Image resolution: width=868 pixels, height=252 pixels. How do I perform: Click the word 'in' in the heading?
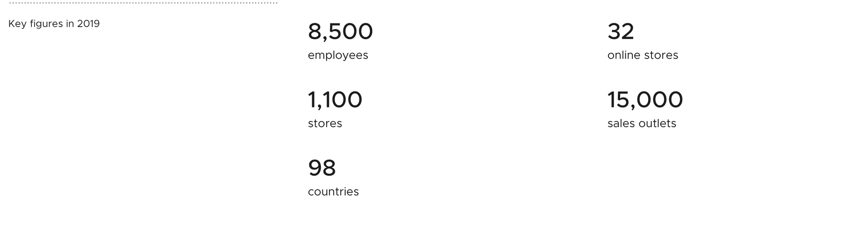pyautogui.click(x=70, y=24)
